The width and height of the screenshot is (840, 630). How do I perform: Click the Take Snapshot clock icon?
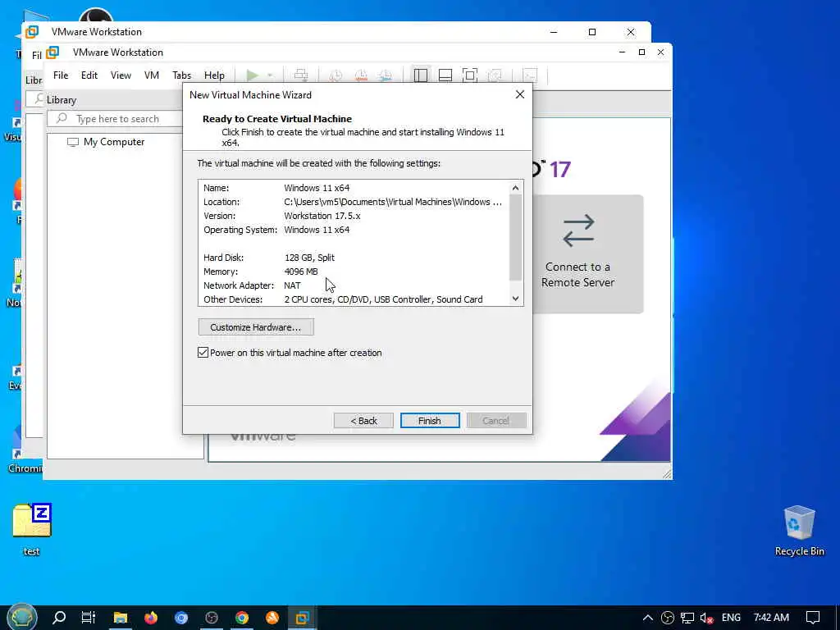pyautogui.click(x=336, y=75)
